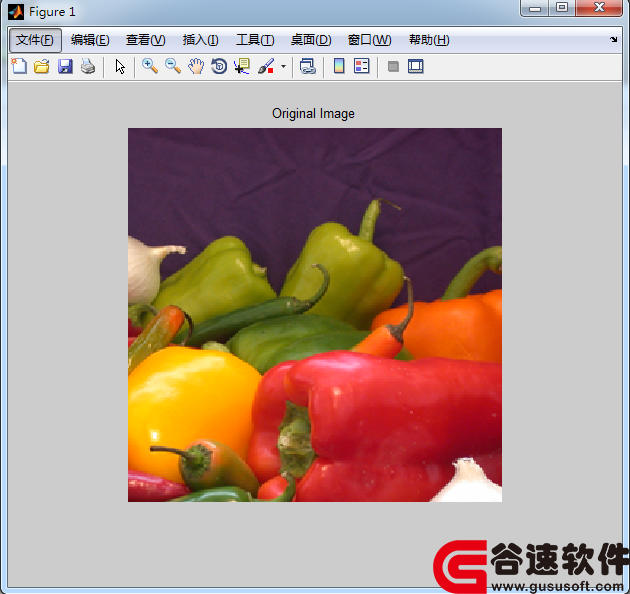Open the 文件(F) menu

click(x=35, y=40)
